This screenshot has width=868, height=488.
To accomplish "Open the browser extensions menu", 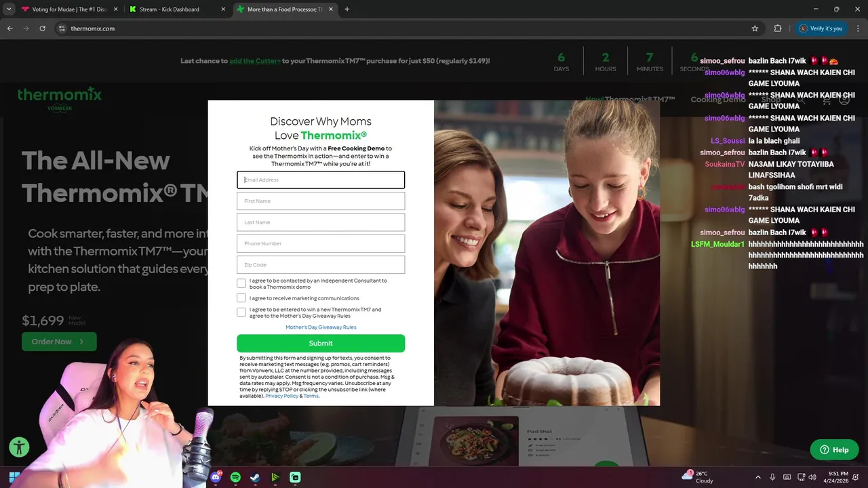I will (778, 28).
